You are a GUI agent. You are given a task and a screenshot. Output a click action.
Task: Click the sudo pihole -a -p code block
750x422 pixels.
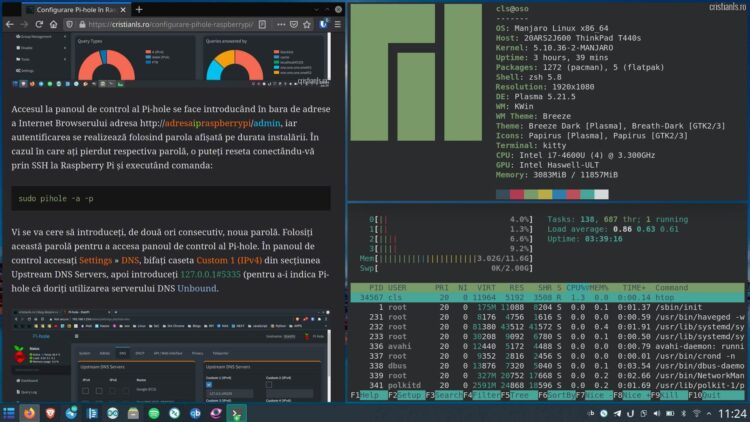pyautogui.click(x=171, y=198)
